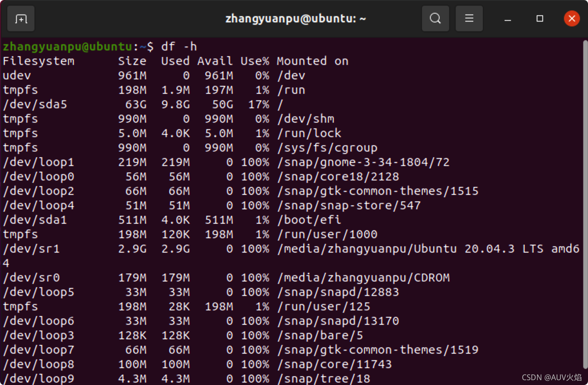Click the /dev/loop5 filesystem name

click(x=39, y=292)
